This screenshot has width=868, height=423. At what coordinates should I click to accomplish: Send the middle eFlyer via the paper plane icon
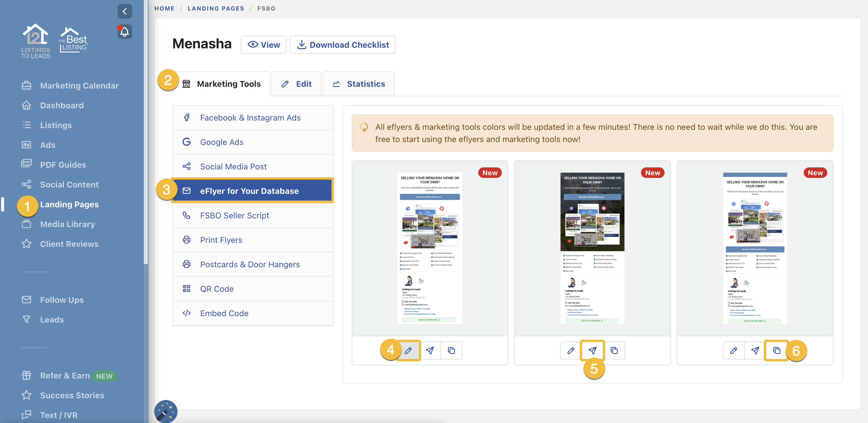592,351
